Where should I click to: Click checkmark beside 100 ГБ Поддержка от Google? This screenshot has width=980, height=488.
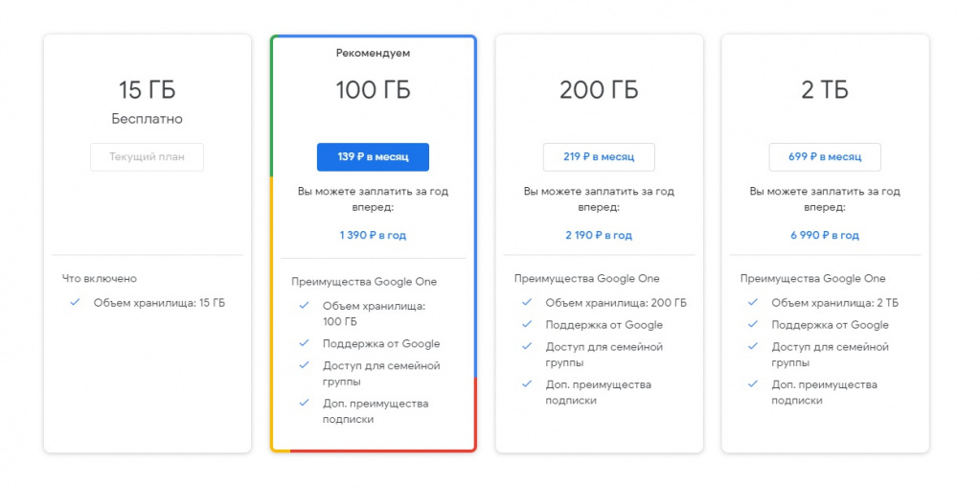coord(304,343)
